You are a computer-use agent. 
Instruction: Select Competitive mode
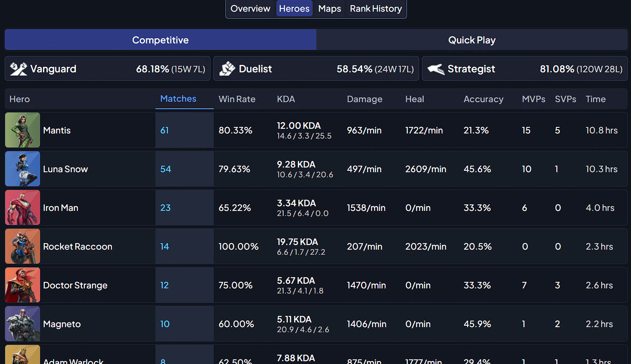[161, 40]
